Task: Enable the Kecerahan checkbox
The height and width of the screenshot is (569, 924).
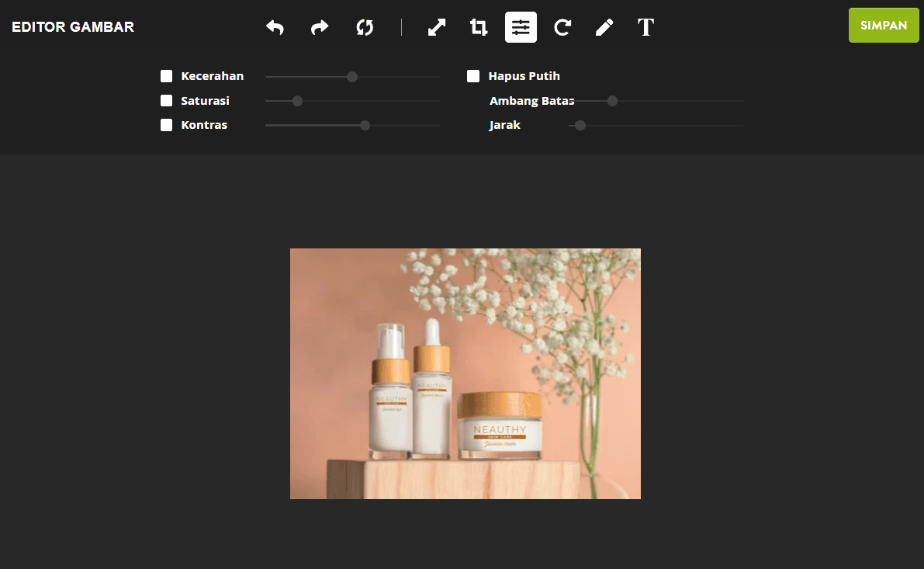Action: 165,75
